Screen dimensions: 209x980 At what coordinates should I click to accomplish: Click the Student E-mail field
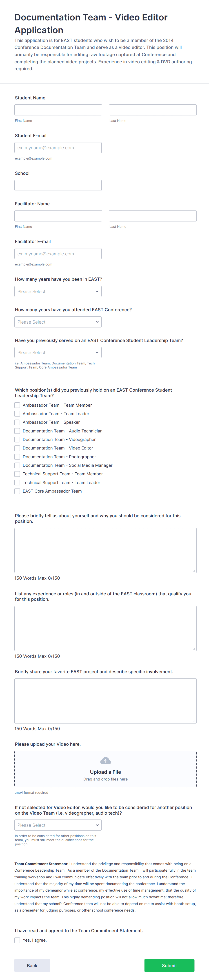point(58,147)
